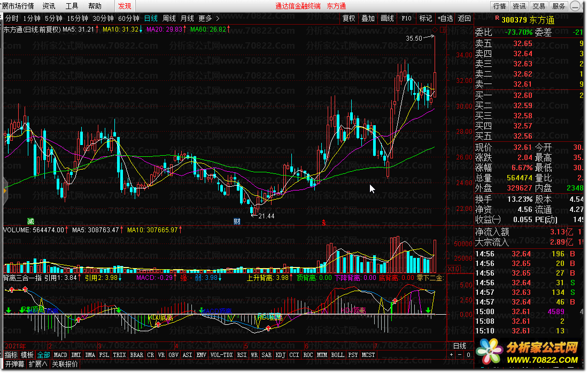The image size is (588, 373).
Task: Click the 标记 mark button
Action: [x=425, y=18]
